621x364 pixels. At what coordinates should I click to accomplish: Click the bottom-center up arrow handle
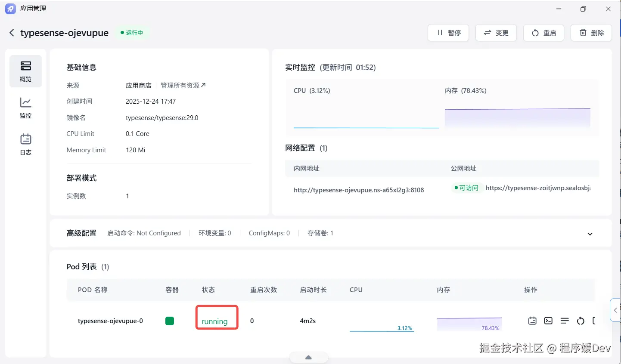point(308,358)
